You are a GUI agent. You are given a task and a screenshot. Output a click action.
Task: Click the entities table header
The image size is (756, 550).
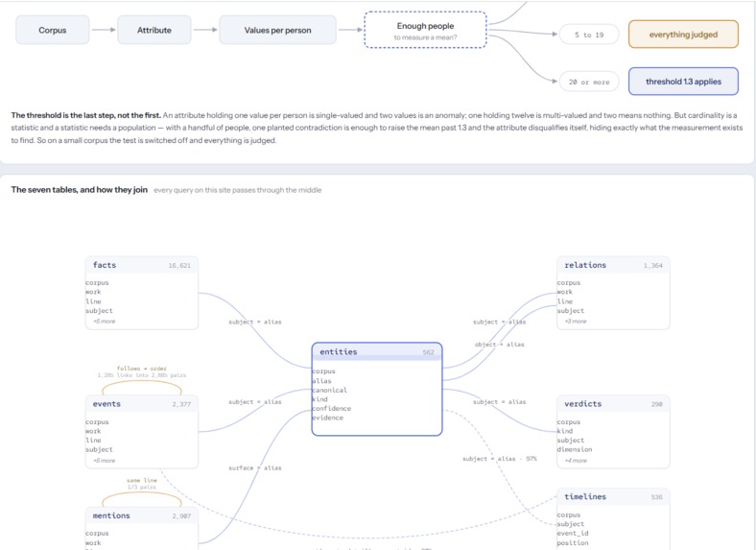[x=377, y=351]
